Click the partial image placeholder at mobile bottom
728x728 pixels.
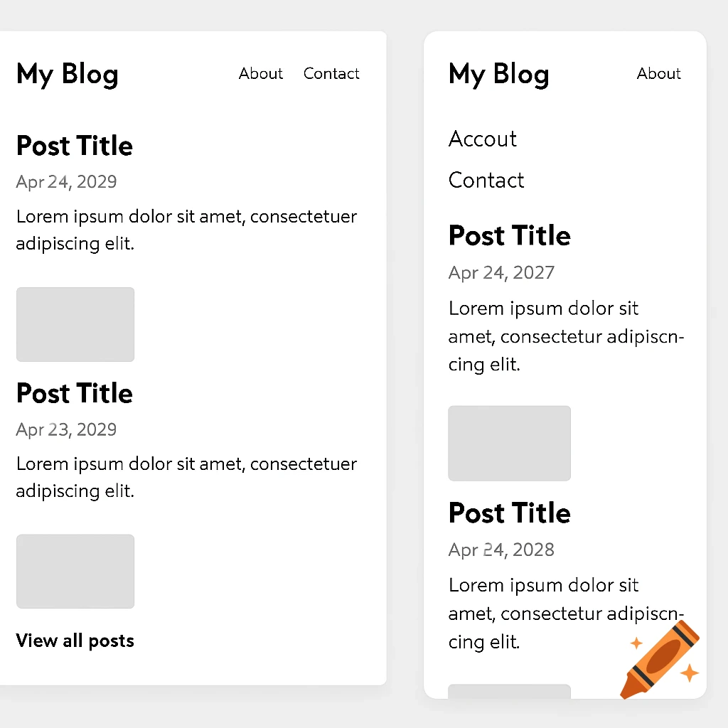[x=509, y=693]
